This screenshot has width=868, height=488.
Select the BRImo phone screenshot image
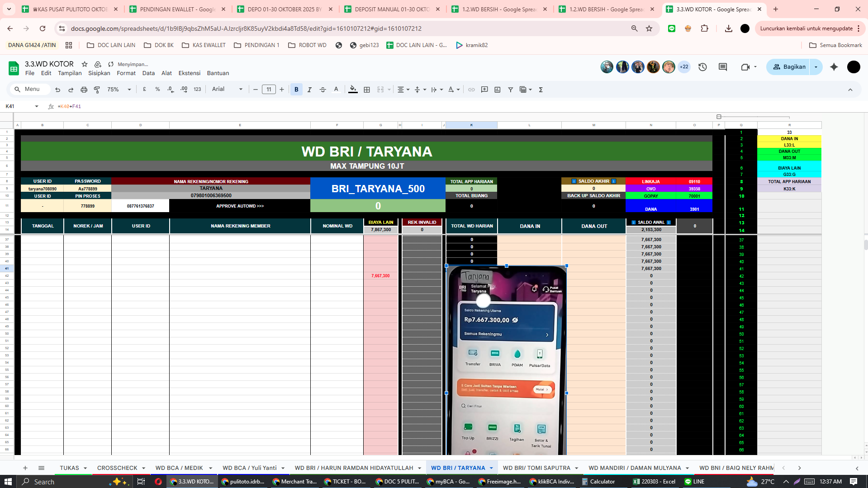506,360
